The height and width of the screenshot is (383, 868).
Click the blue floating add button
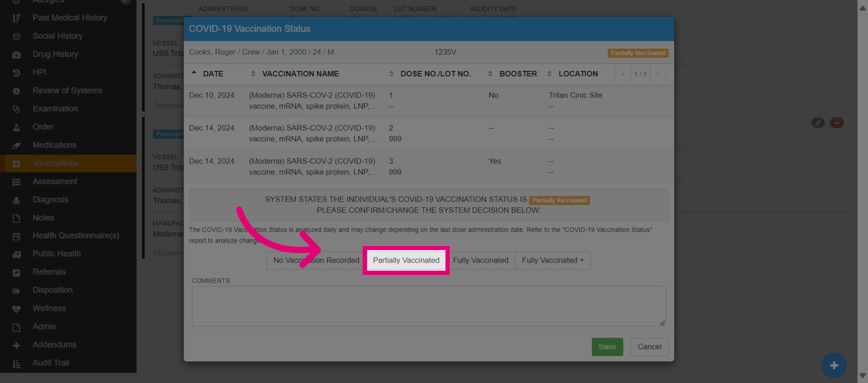tap(834, 365)
